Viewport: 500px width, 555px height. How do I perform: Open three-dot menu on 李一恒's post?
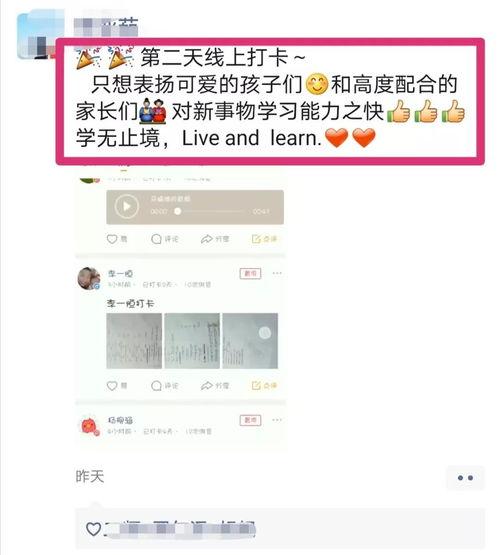pos(277,273)
